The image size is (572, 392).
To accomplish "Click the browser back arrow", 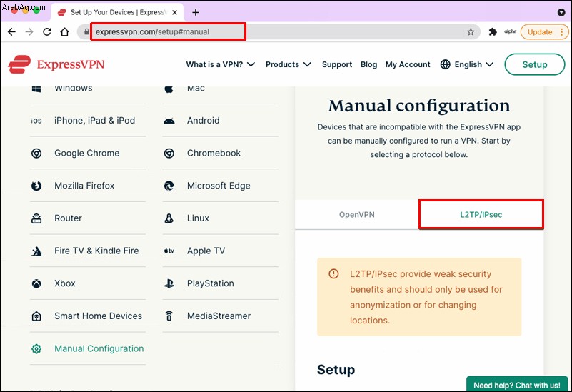I will 11,31.
